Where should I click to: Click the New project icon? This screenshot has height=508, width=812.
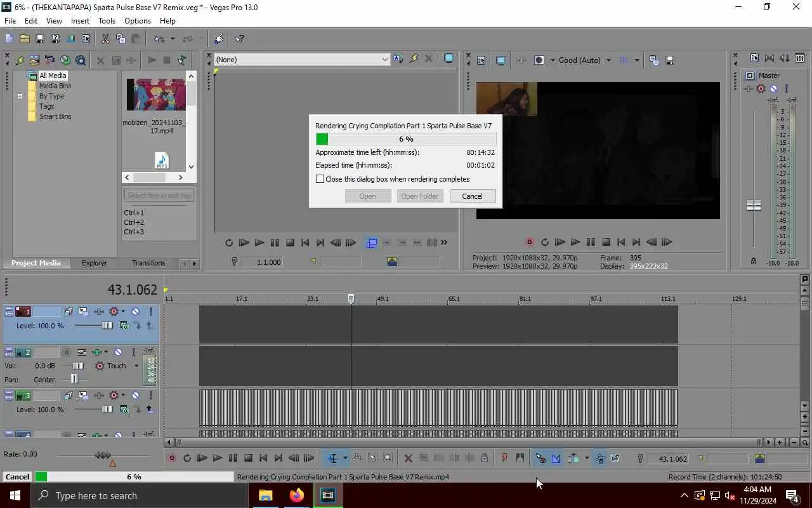click(9, 39)
